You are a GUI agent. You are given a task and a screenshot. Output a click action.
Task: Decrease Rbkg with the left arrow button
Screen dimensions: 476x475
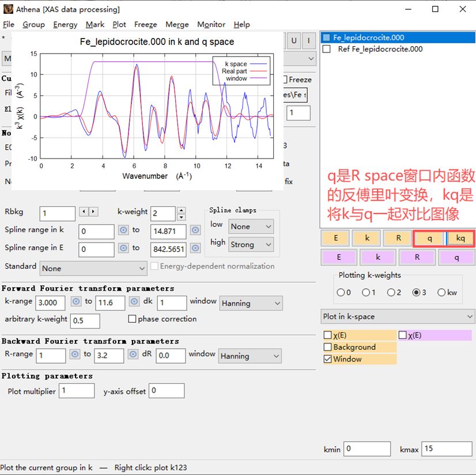click(x=84, y=212)
